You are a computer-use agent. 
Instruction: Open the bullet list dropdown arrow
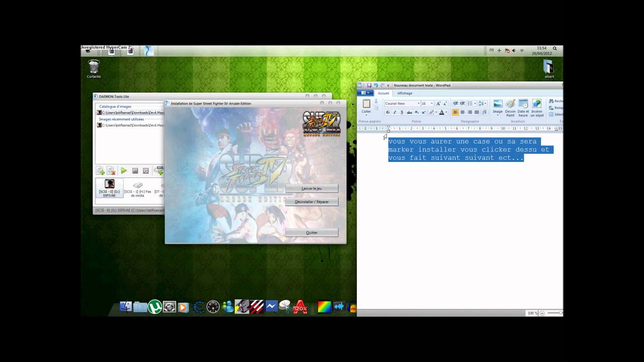(475, 104)
